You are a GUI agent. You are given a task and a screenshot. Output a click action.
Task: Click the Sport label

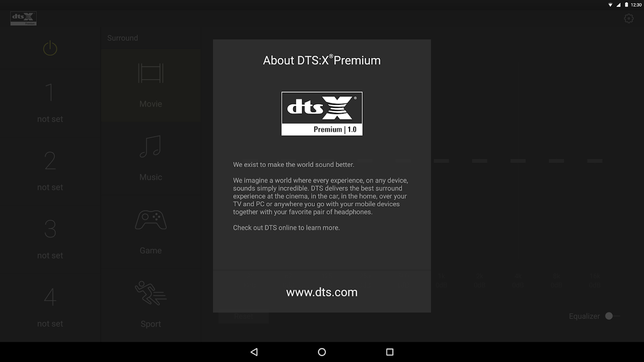point(151,324)
